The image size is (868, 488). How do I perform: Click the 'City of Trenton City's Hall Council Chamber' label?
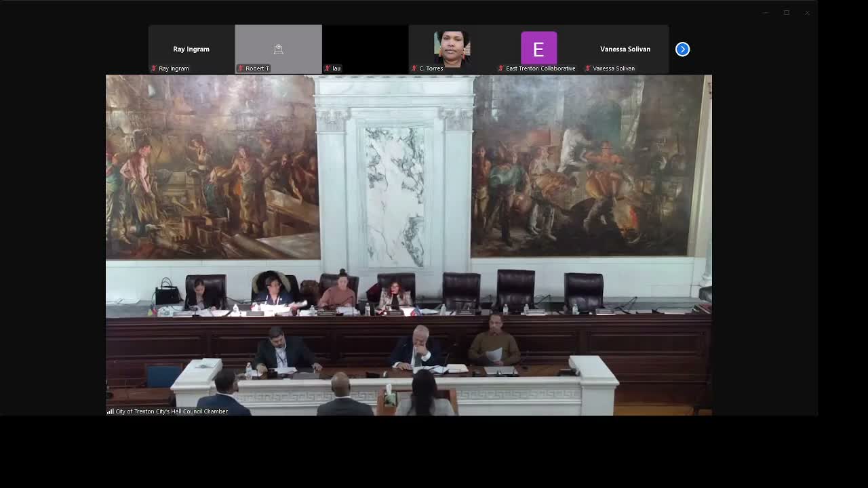[172, 411]
